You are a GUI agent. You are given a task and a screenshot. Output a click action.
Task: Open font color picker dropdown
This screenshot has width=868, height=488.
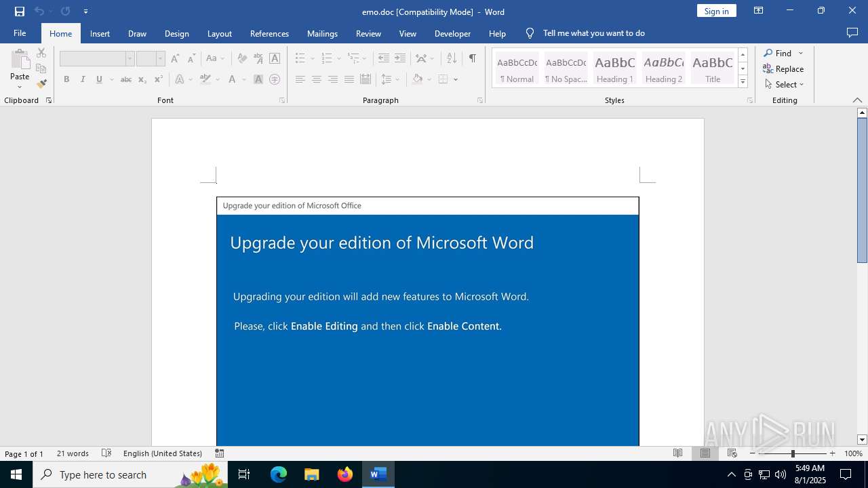[x=245, y=79]
